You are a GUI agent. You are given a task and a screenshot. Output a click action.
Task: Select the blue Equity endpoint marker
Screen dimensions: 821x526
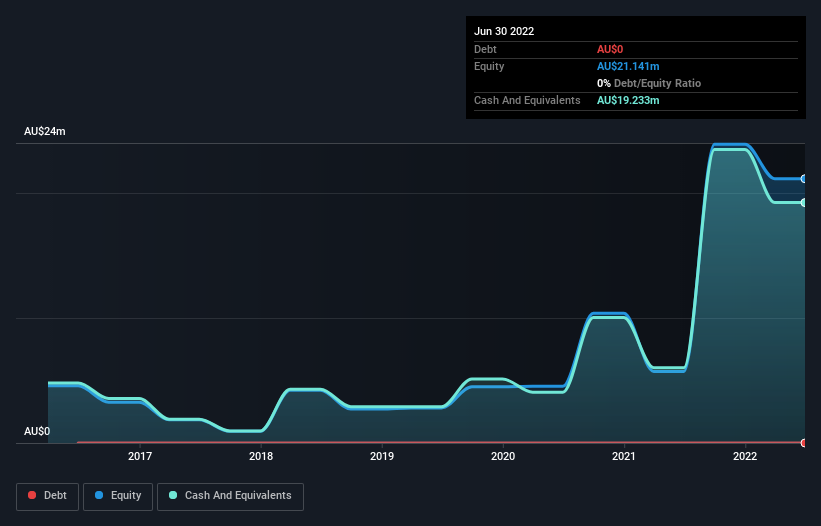point(804,179)
